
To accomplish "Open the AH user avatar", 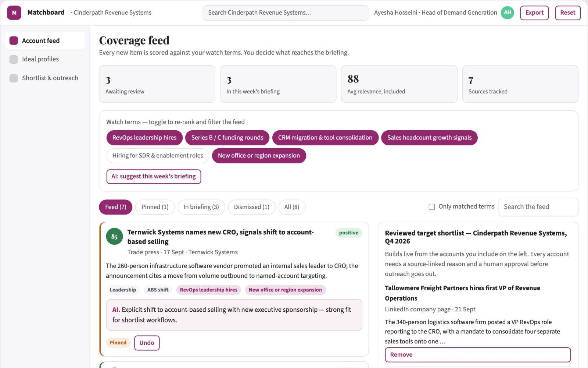I will coord(508,13).
